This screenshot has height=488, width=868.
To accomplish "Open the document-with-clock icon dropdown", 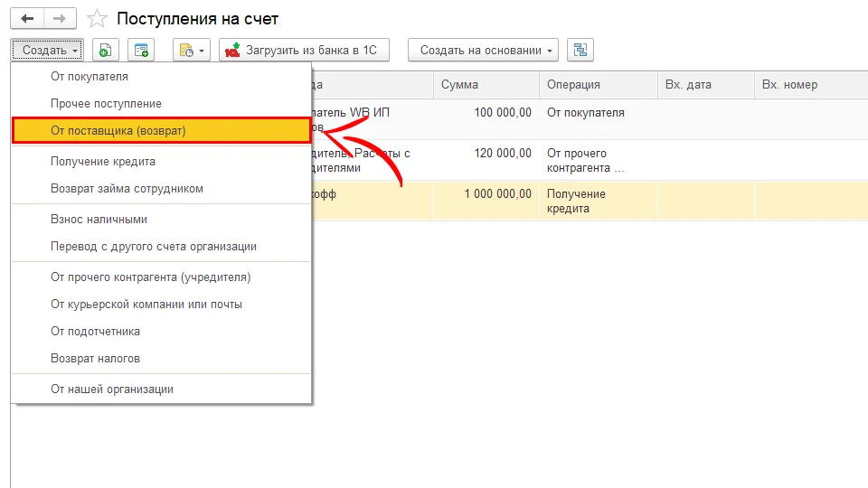I will (x=191, y=51).
